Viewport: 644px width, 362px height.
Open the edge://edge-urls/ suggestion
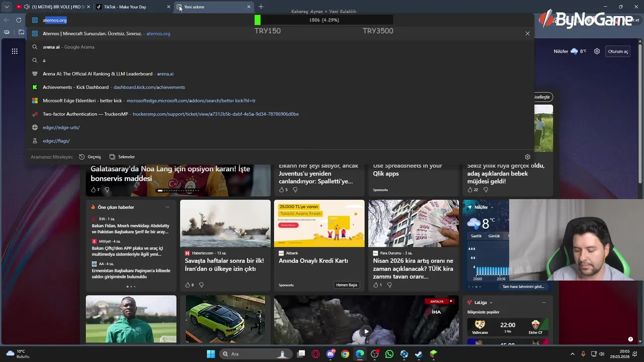pos(279,127)
